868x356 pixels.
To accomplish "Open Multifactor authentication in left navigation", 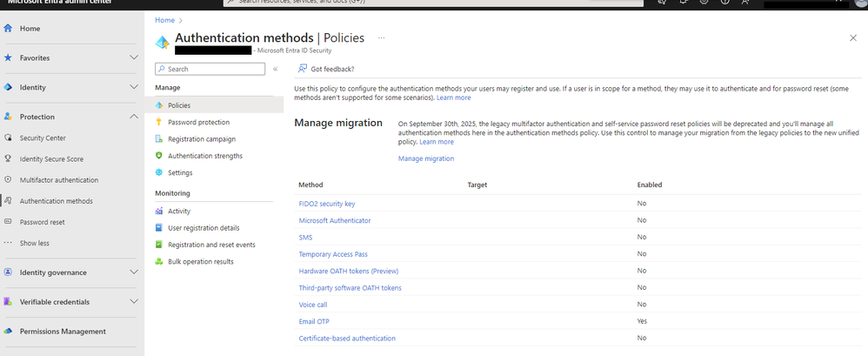I will click(59, 180).
